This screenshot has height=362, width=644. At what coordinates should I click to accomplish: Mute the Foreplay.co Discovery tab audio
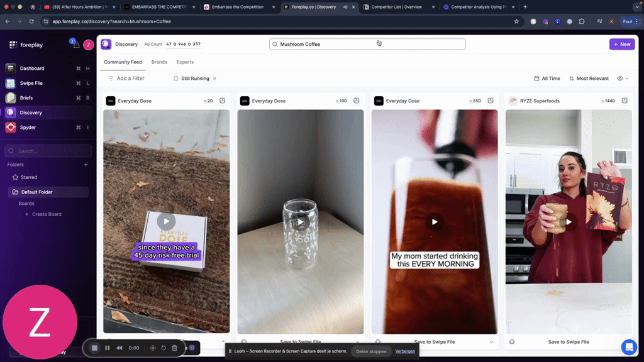tap(345, 7)
